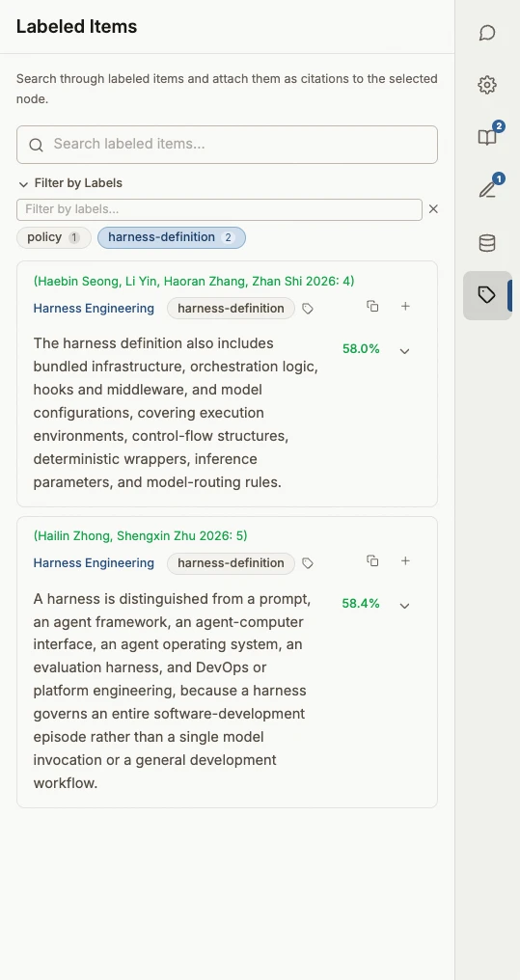Click the magnifier icon in search box
Viewport: 520px width, 980px height.
pyautogui.click(x=37, y=145)
